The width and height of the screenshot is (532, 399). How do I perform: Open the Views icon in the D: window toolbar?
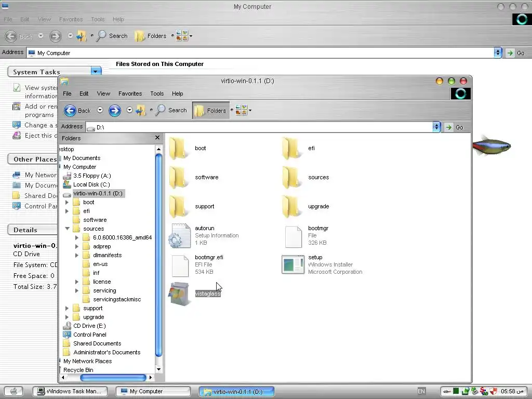(241, 110)
